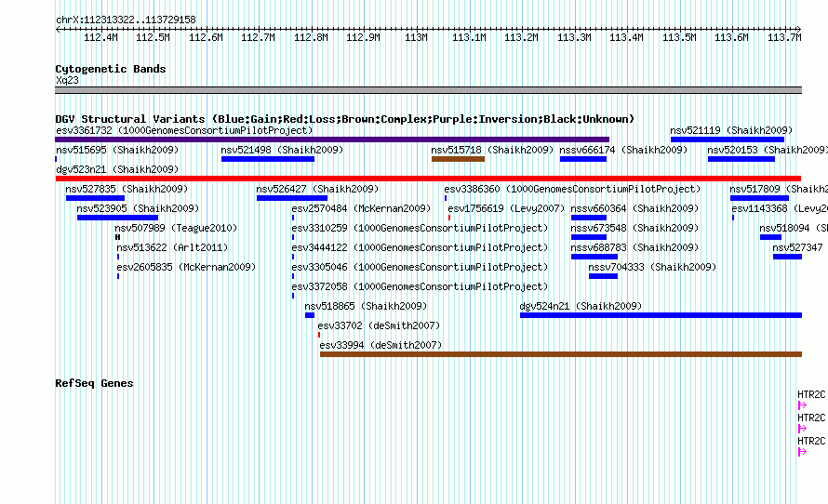
Task: Click the blue bar under nsv526427
Action: point(292,198)
